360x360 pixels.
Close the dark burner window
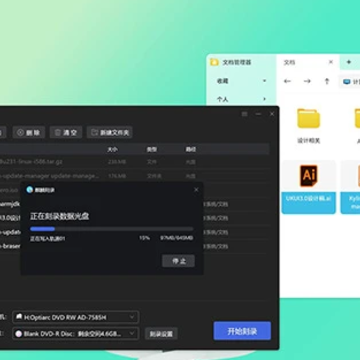click(x=272, y=114)
